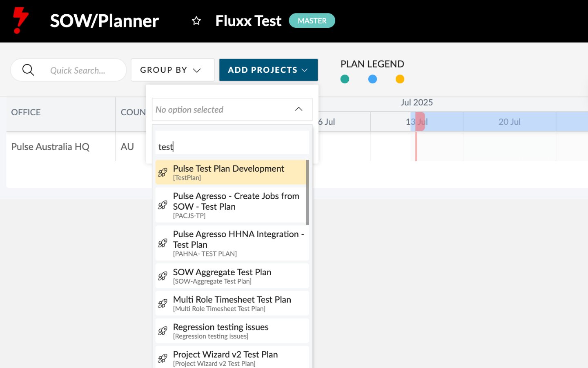Click the red lightning bolt app logo
The image size is (588, 368).
[21, 20]
